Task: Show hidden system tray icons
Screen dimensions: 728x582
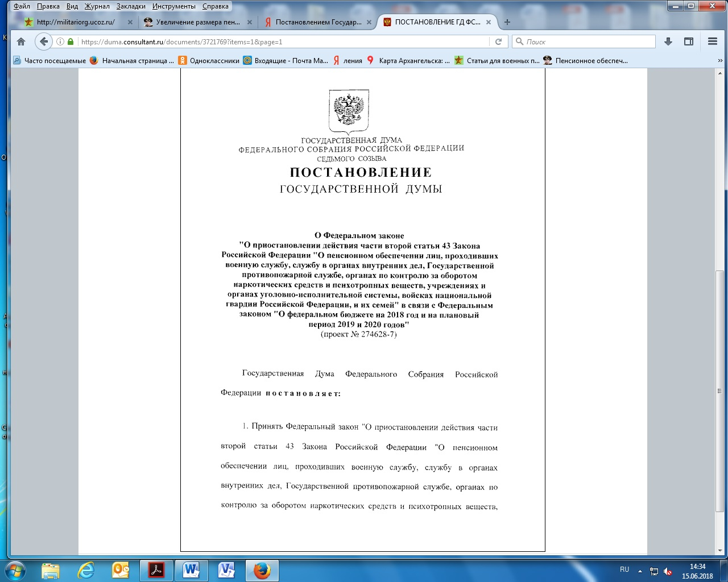Action: coord(640,571)
